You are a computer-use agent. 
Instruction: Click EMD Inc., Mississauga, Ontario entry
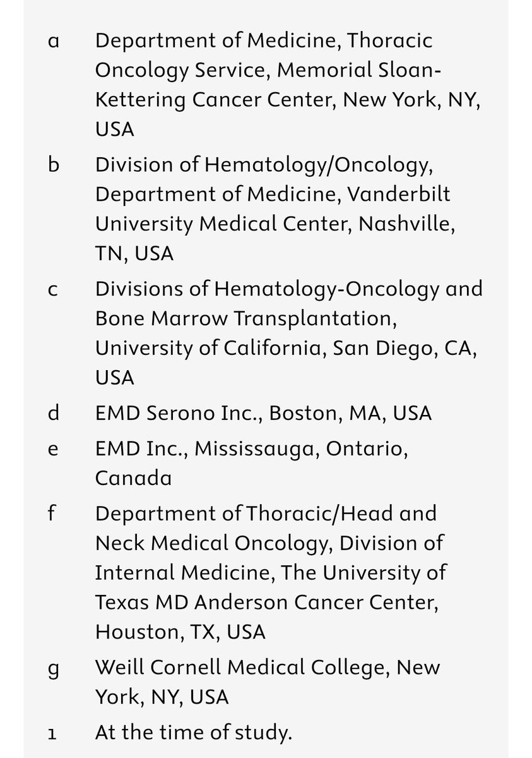coord(252,463)
